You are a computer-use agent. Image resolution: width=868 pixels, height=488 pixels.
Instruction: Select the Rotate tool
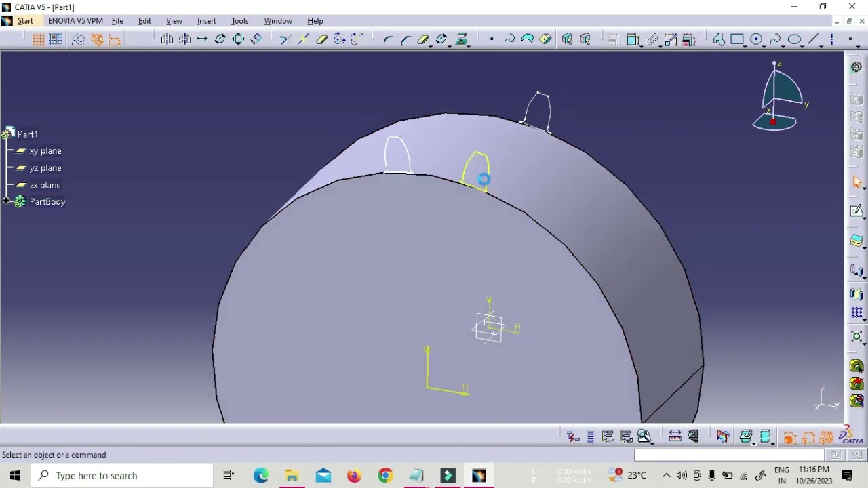220,39
